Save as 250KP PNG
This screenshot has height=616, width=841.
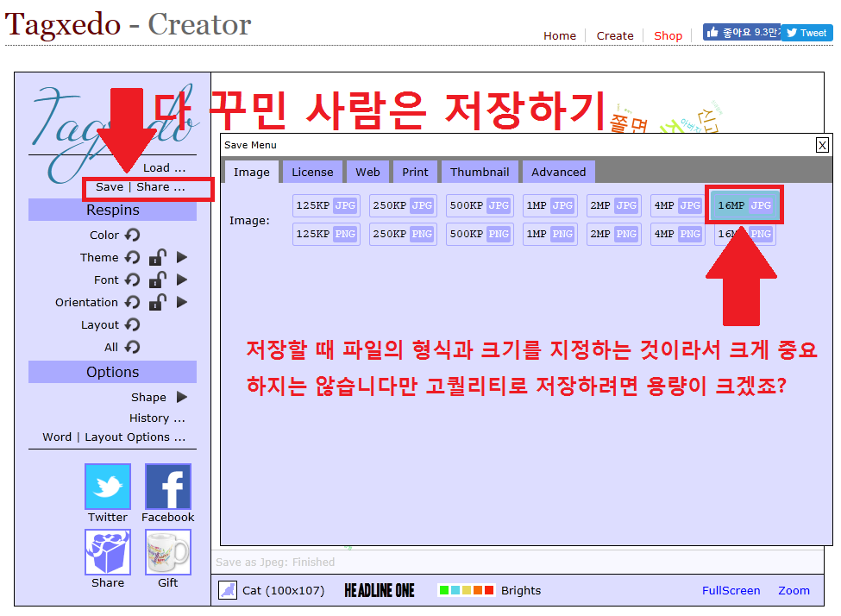tap(403, 234)
